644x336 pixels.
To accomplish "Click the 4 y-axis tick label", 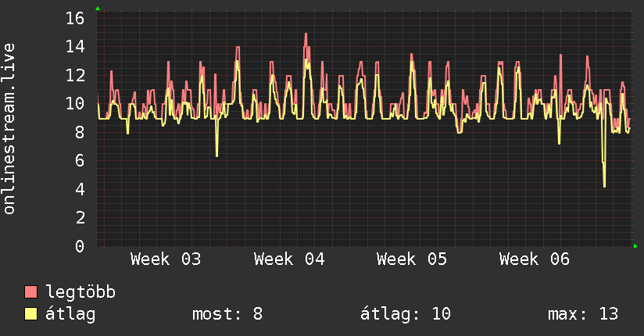I will (x=80, y=189).
